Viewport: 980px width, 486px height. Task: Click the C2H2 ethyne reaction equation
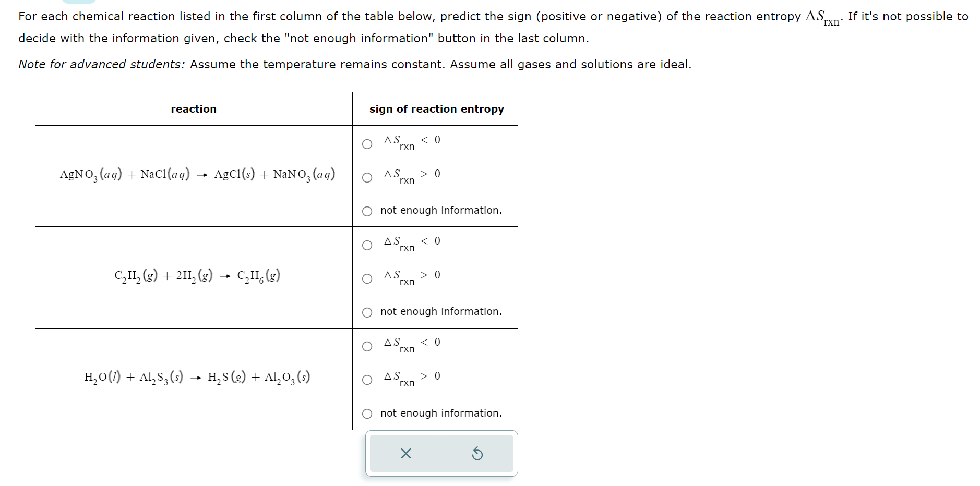(196, 275)
